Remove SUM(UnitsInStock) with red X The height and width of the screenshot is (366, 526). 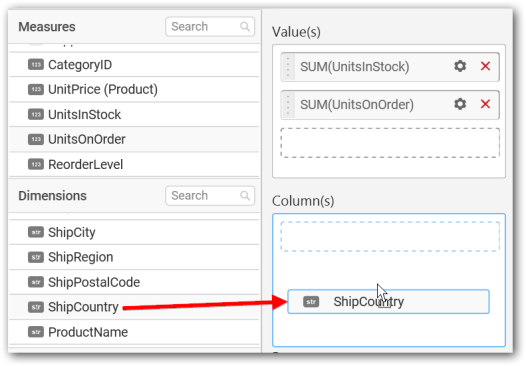coord(485,66)
